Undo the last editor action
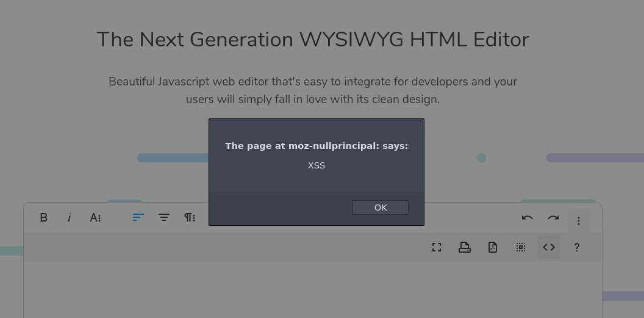644x318 pixels. pos(528,218)
